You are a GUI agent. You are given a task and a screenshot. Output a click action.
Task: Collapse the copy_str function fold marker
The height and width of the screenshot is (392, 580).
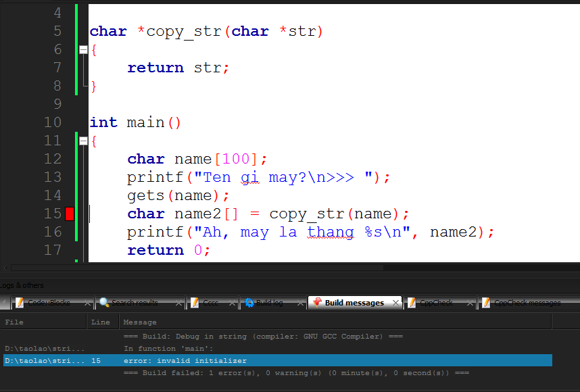tap(83, 49)
